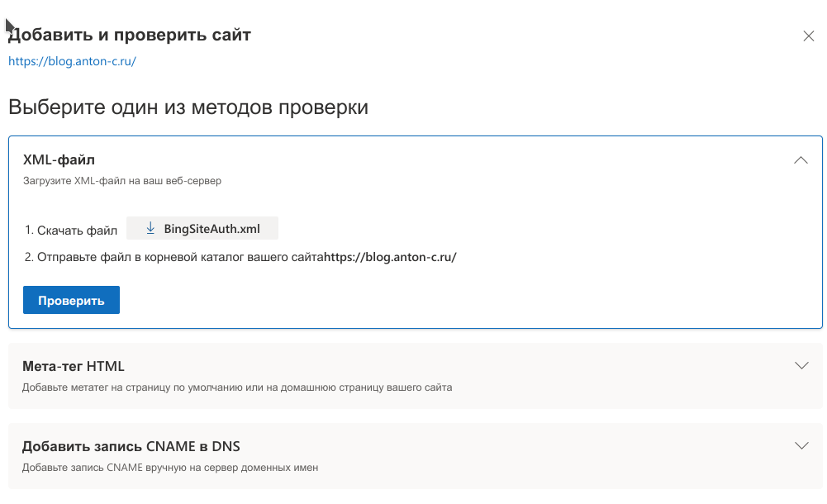Click the meta tag description about the home page
The height and width of the screenshot is (504, 827).
tap(236, 387)
